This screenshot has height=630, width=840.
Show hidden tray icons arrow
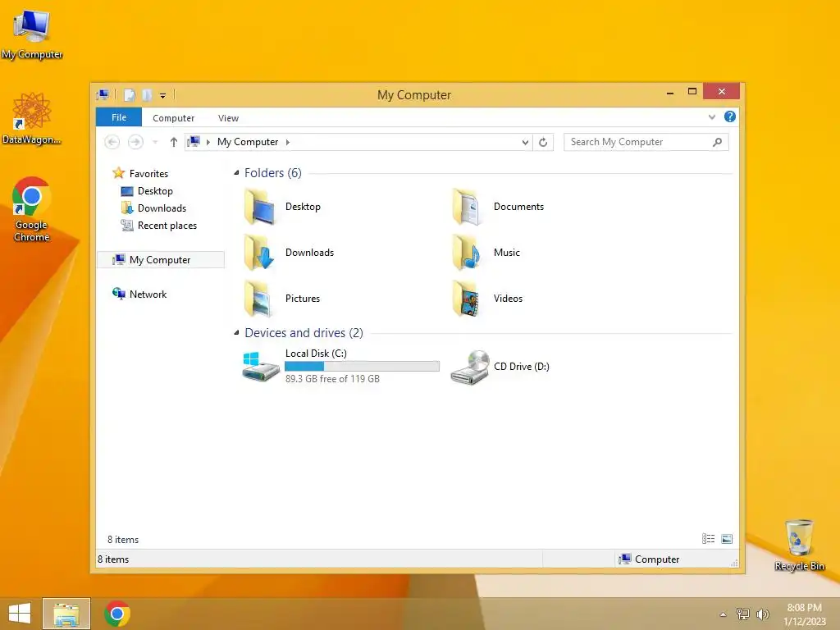point(724,614)
